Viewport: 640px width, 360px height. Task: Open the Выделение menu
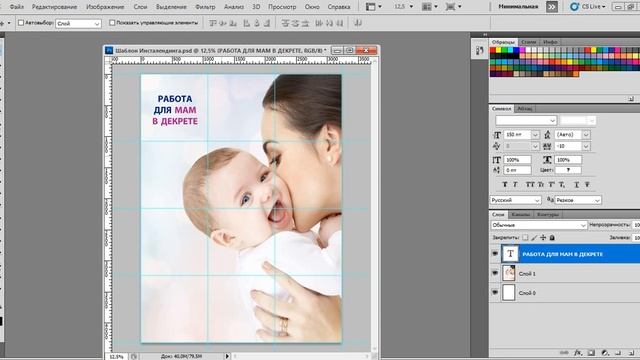tap(171, 7)
